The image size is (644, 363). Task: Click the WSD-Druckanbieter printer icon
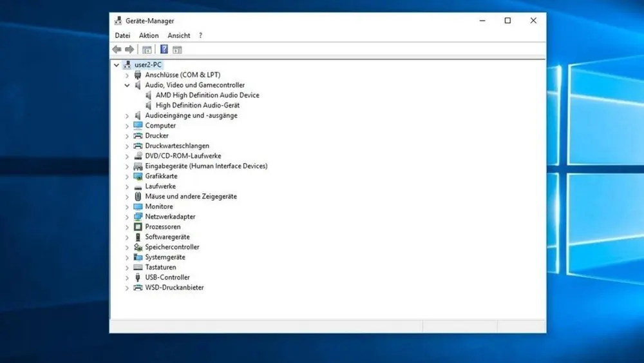click(138, 288)
